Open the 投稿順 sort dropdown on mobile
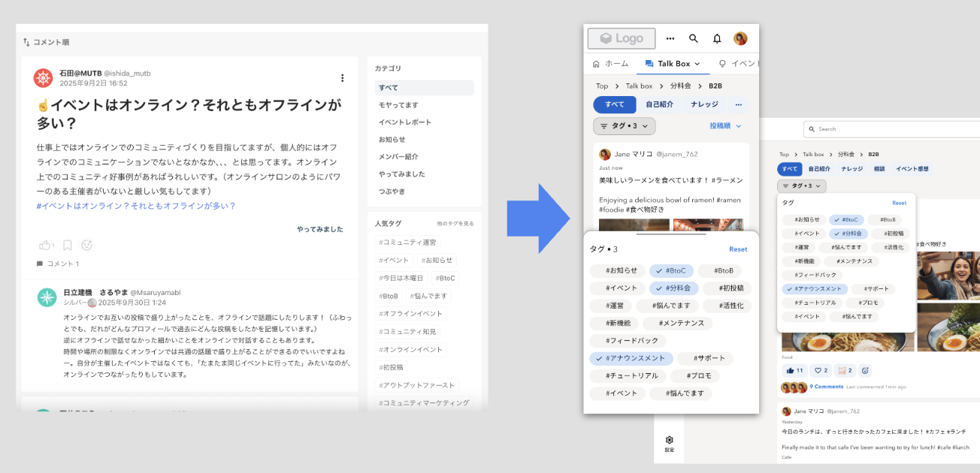 coord(726,126)
